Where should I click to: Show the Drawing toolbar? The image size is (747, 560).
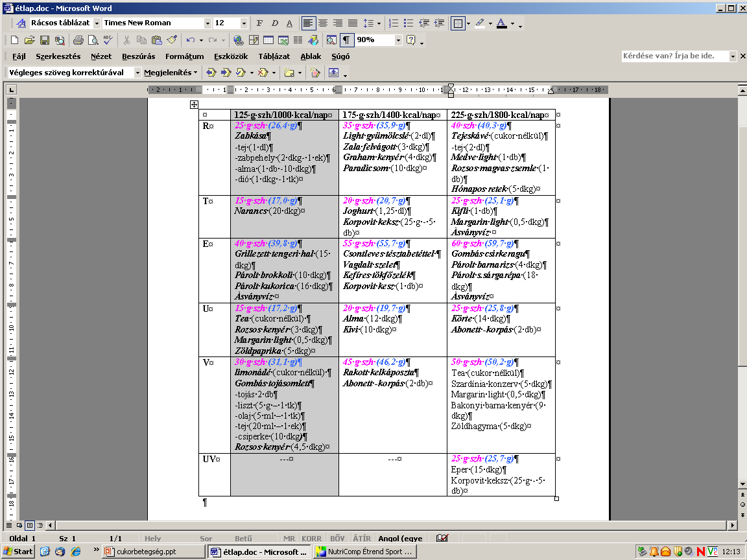[x=313, y=40]
